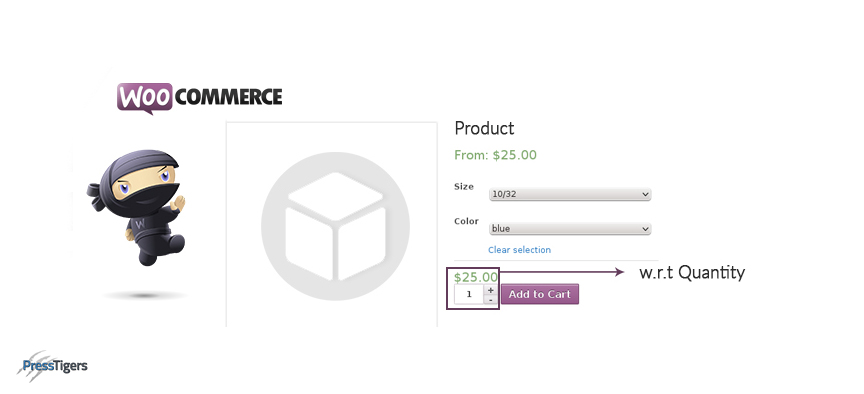Follow the Clear selection link
Viewport: 864px width, 394px height.
click(x=519, y=250)
